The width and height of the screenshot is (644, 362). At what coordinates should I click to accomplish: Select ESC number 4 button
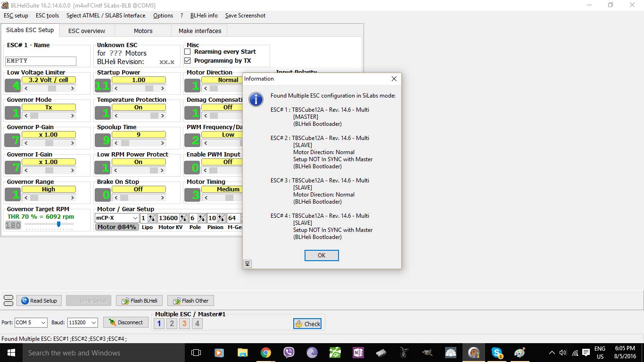tap(198, 323)
